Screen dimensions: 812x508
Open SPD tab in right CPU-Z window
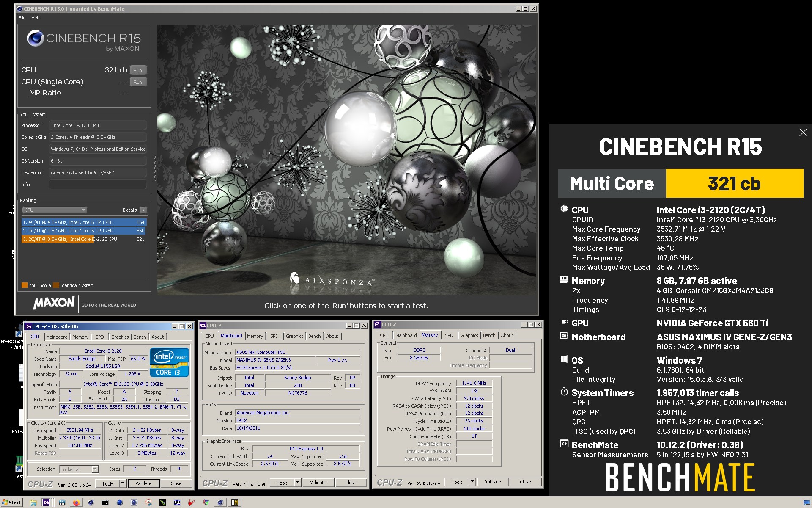(x=449, y=335)
